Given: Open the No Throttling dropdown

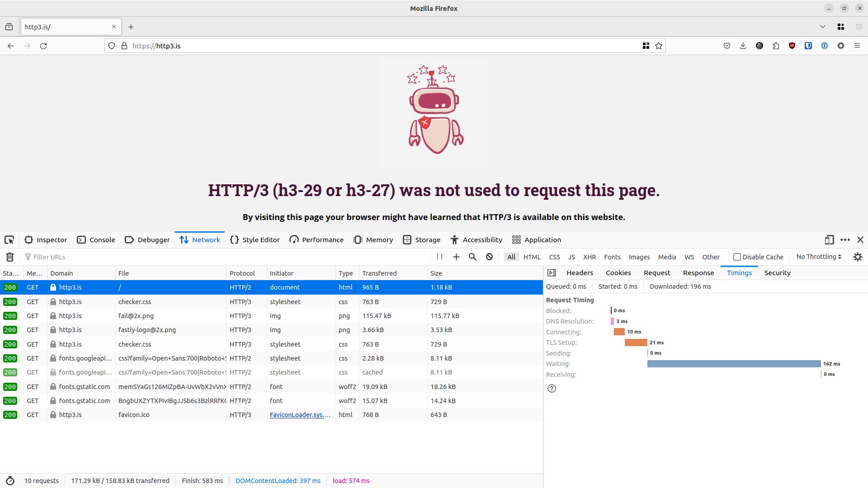Looking at the screenshot, I should point(819,257).
